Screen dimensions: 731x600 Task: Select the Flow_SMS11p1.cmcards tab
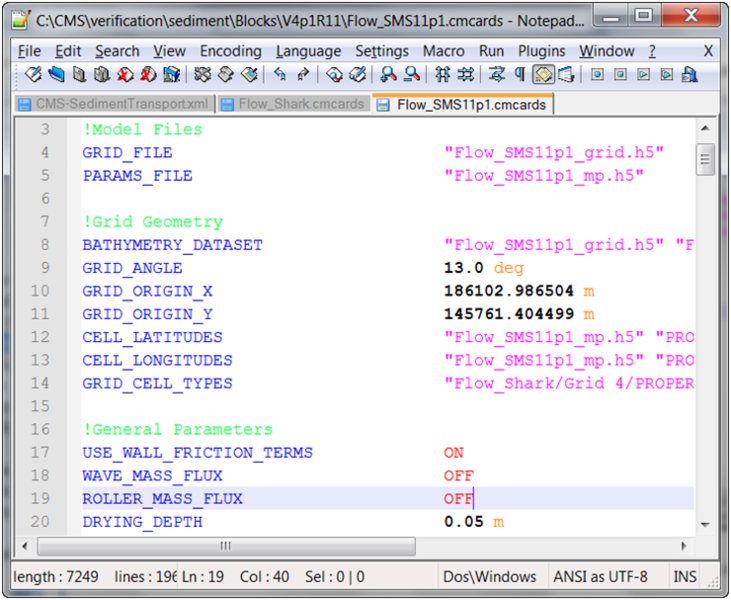[x=462, y=104]
